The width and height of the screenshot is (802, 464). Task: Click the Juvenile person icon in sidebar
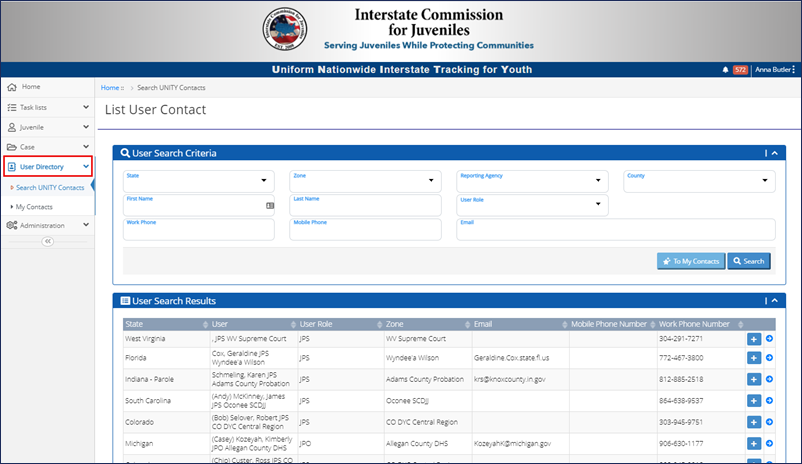coord(12,127)
